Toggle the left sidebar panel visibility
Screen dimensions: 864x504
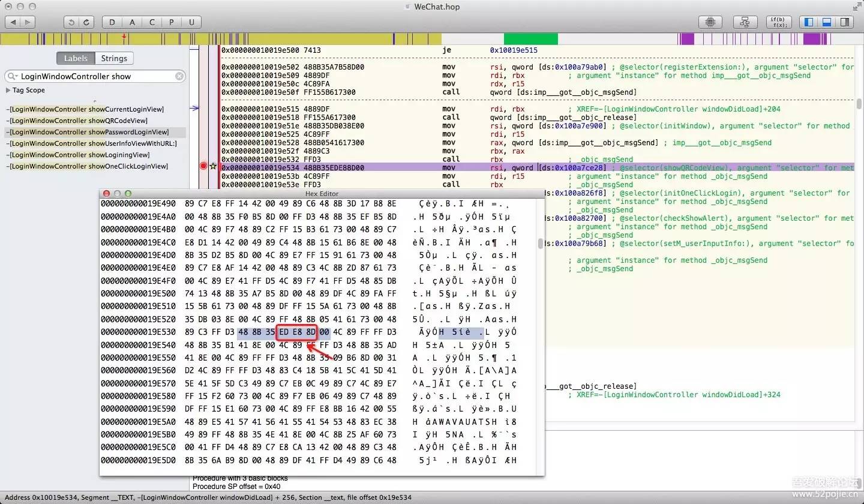tap(809, 22)
